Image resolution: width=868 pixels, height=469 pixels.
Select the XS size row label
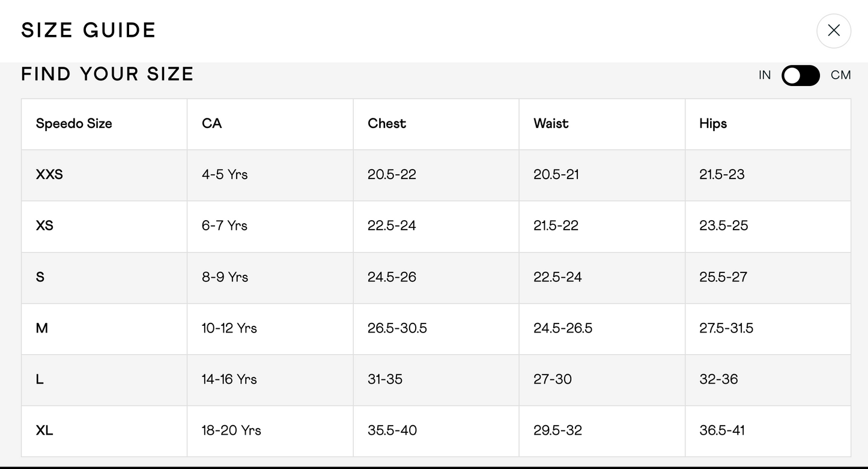pos(44,225)
